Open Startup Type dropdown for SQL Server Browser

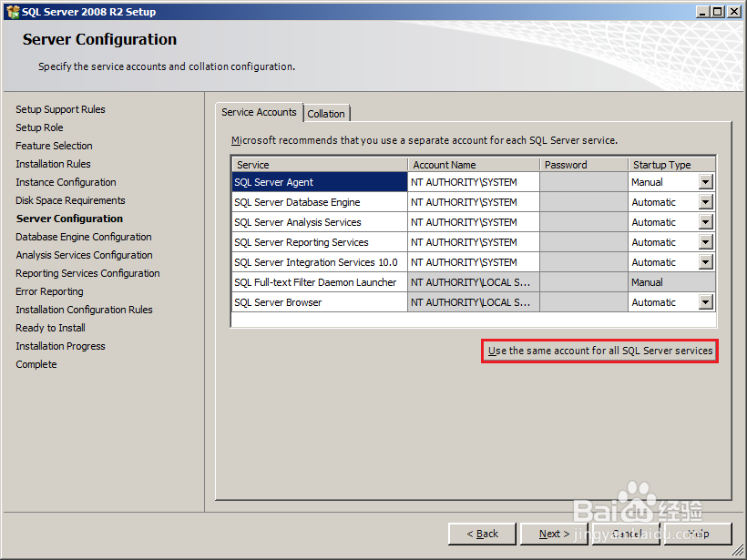(x=706, y=302)
